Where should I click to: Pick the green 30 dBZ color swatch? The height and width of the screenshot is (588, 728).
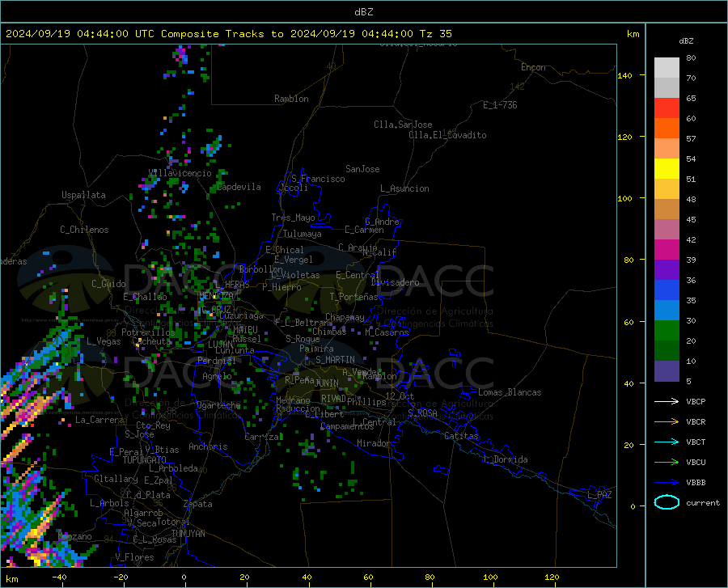667,331
